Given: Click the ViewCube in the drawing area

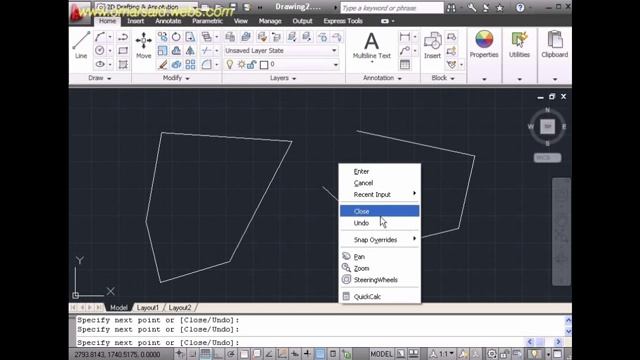Looking at the screenshot, I should [547, 127].
